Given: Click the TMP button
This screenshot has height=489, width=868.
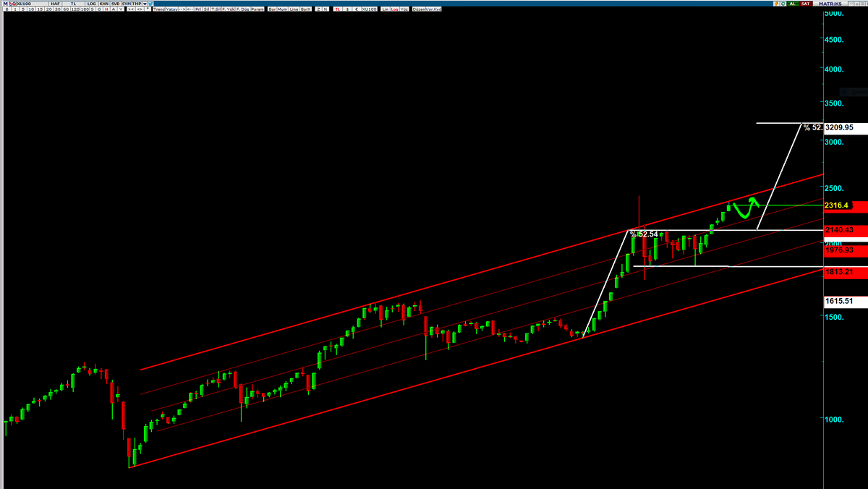Looking at the screenshot, I should tap(137, 4).
